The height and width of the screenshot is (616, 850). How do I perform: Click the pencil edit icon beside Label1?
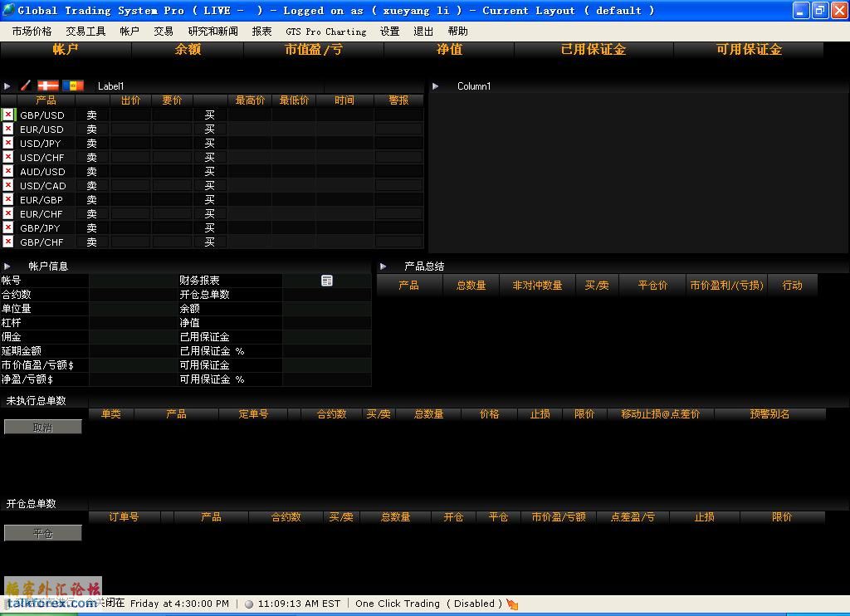click(26, 86)
